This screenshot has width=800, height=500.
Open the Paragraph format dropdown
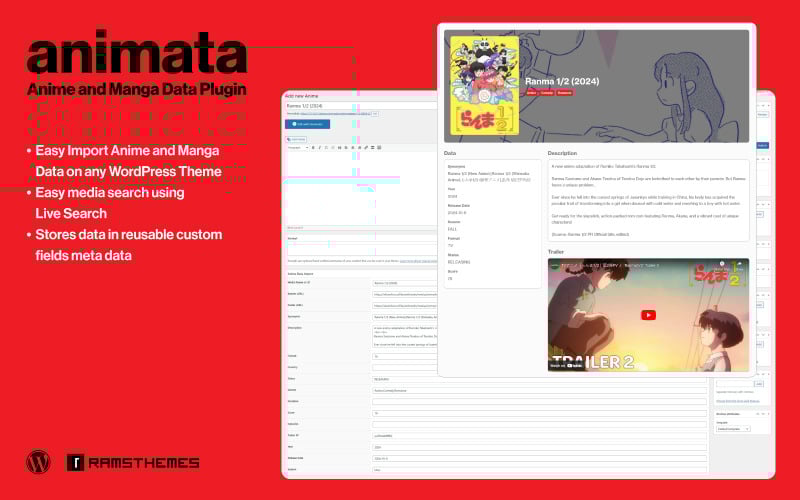tap(297, 147)
